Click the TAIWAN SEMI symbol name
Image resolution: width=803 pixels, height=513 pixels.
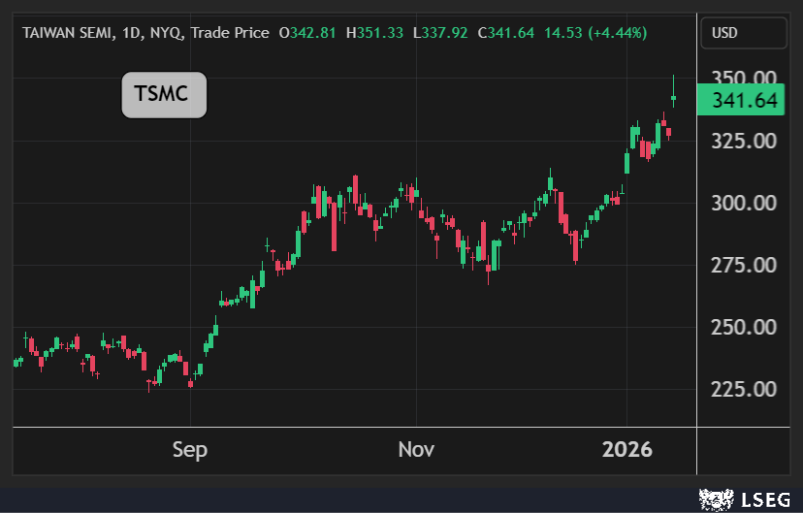66,33
